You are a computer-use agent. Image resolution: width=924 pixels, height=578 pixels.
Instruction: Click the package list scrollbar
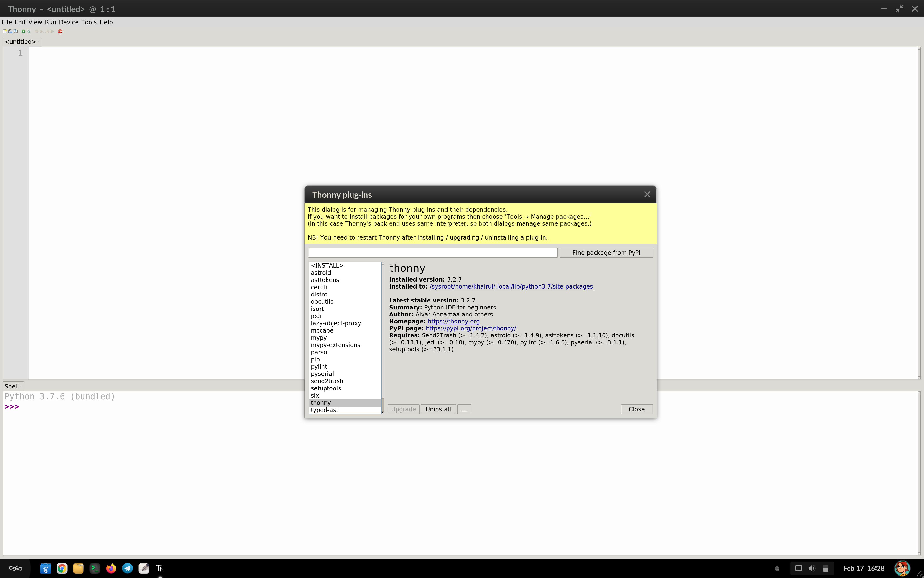point(383,338)
